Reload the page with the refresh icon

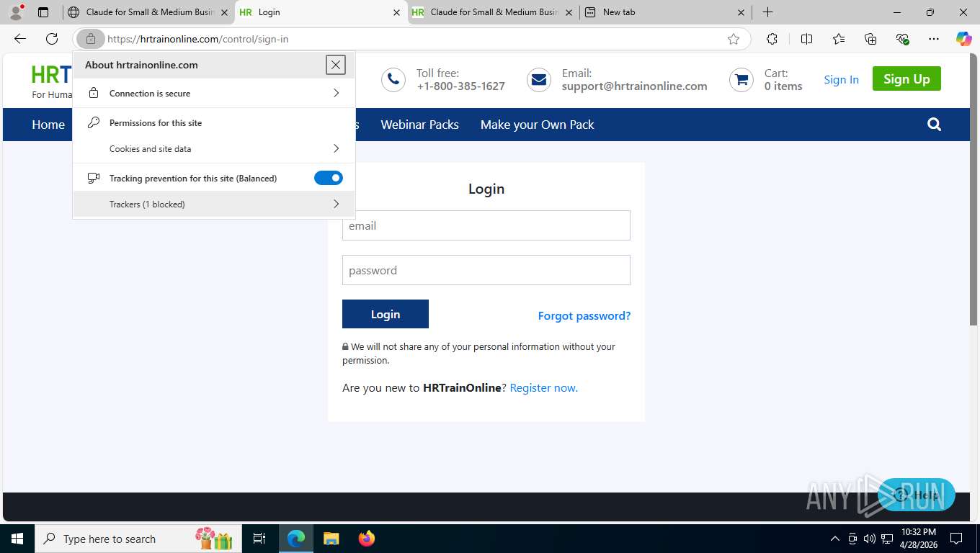tap(52, 39)
